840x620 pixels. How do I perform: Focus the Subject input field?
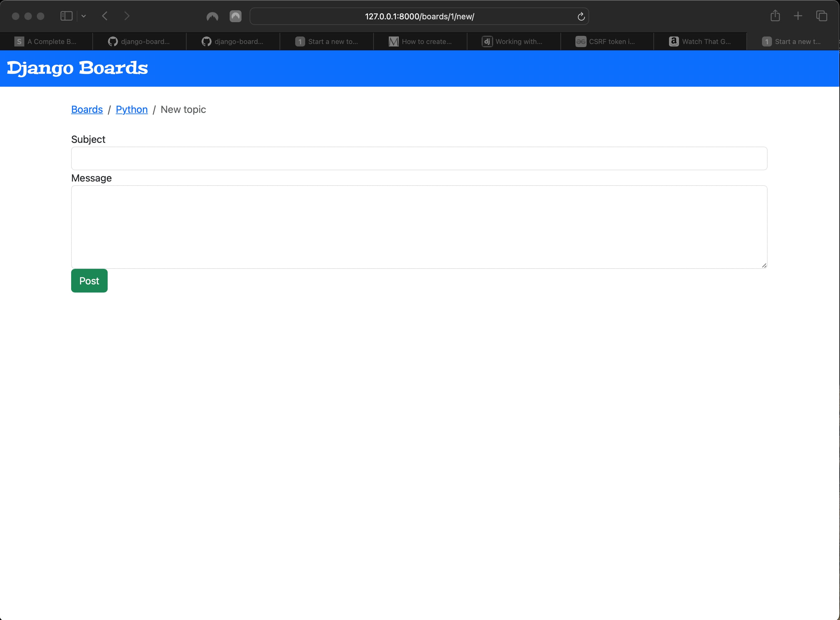(x=419, y=158)
